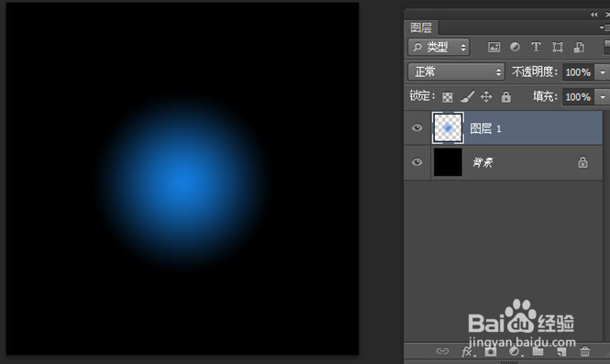Lock image pixels brush icon
610x364 pixels.
point(467,97)
